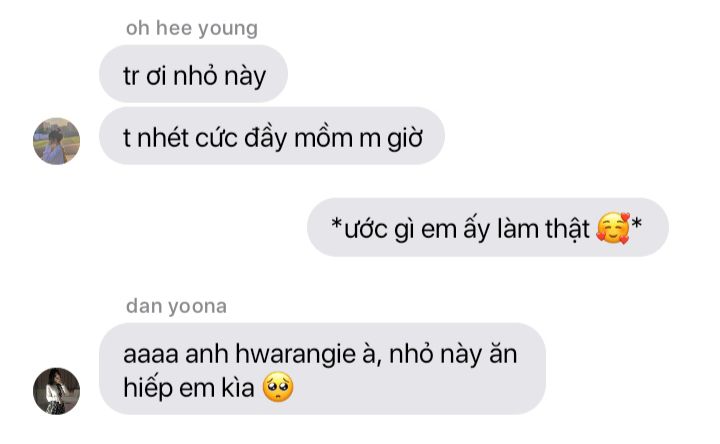Click the word 'ước' in the sent bubble
The width and height of the screenshot is (720, 444).
click(366, 229)
